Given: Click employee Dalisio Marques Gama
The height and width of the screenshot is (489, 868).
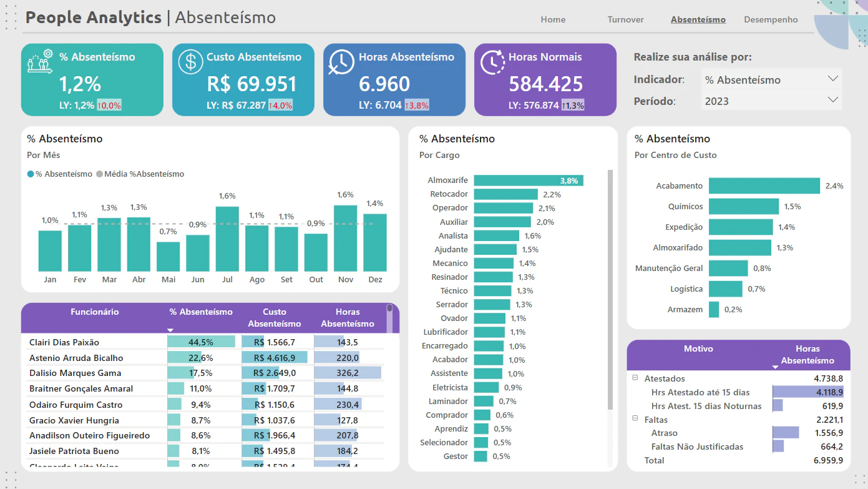Looking at the screenshot, I should pos(76,373).
